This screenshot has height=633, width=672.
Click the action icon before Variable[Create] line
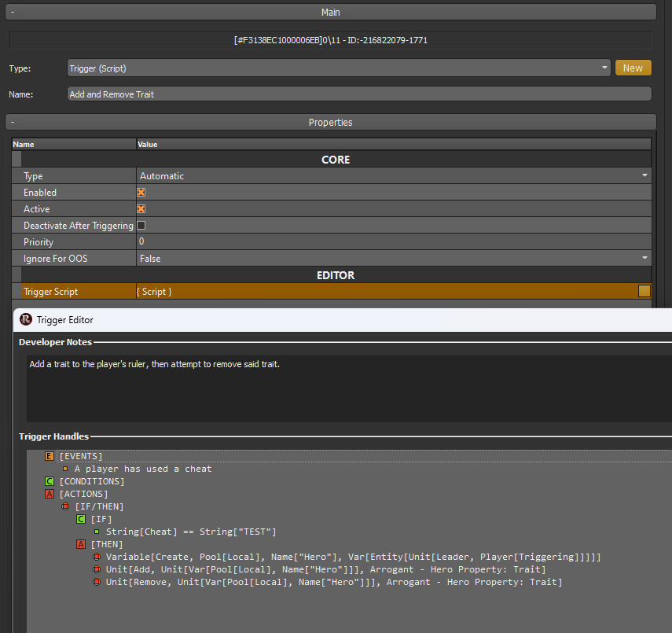coord(97,557)
